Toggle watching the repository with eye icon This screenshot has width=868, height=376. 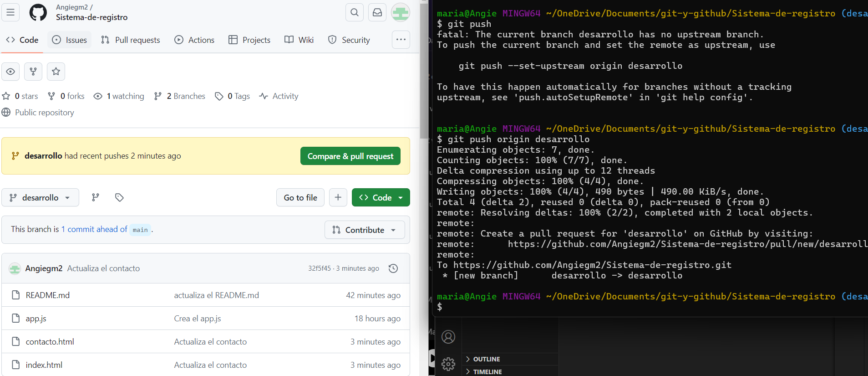(x=10, y=72)
